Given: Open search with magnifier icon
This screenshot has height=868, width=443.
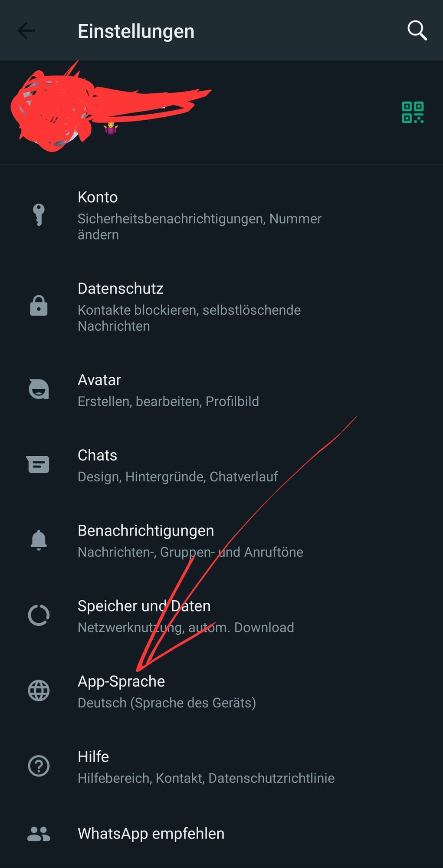Looking at the screenshot, I should click(417, 30).
